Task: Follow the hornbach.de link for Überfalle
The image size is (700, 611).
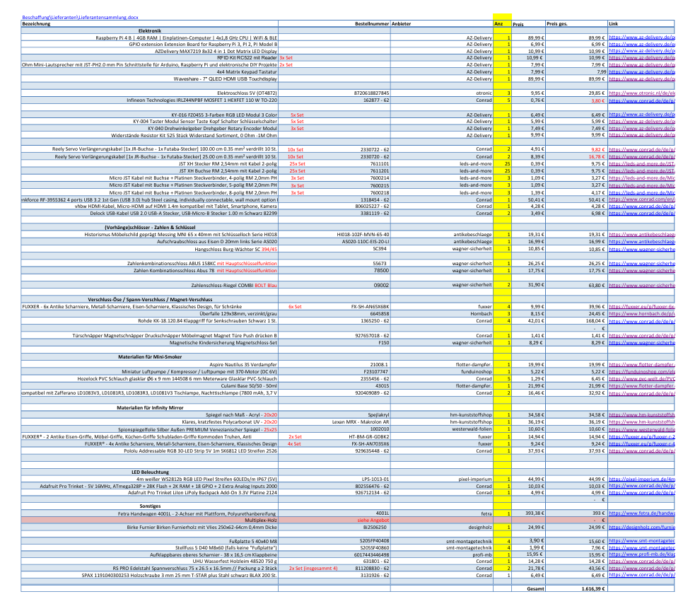Action: coord(641,313)
